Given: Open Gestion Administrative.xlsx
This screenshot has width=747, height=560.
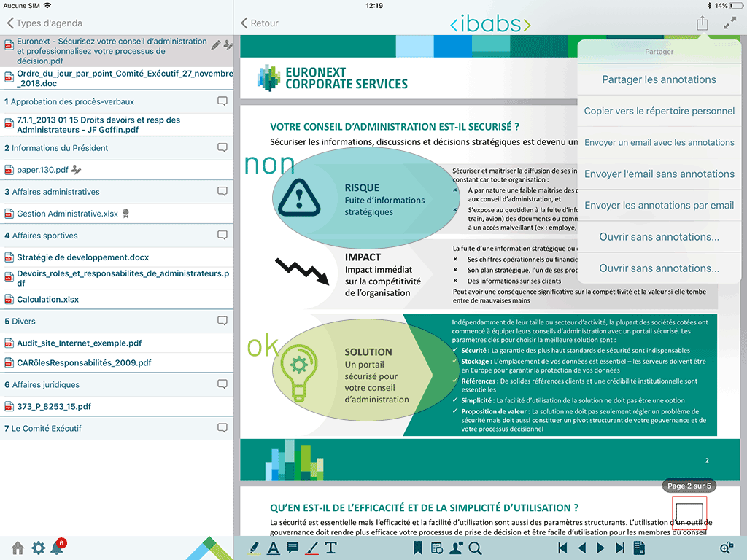Looking at the screenshot, I should [x=117, y=214].
